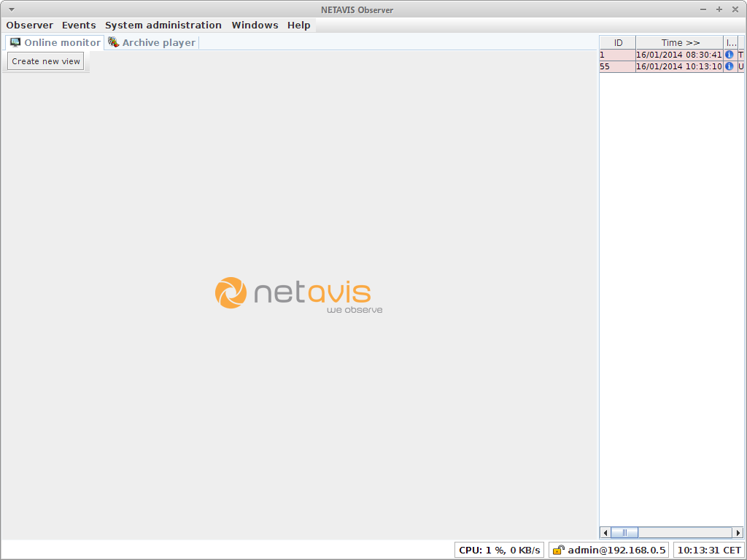This screenshot has height=560, width=747.
Task: Click the Create new view button
Action: pyautogui.click(x=46, y=61)
